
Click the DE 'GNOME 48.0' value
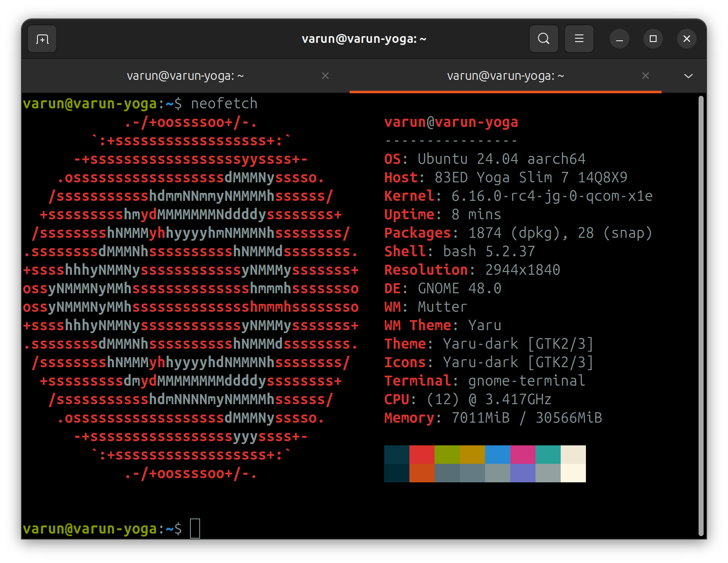point(459,289)
